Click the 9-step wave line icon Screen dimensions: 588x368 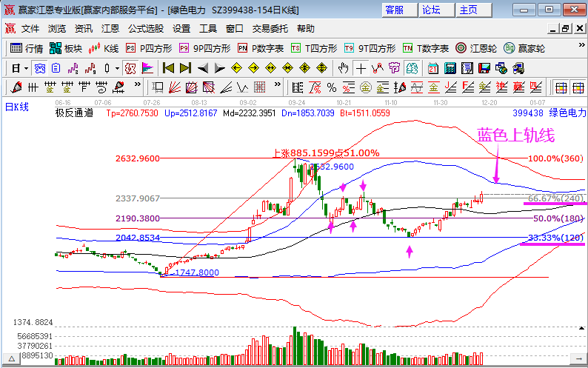pyautogui.click(x=90, y=68)
